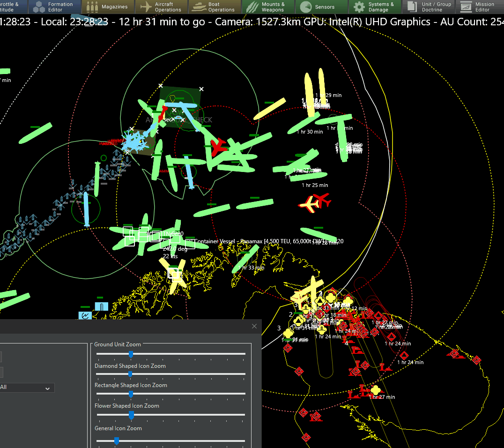The image size is (504, 448).
Task: Open the Magazines toolbar button
Action: [108, 7]
